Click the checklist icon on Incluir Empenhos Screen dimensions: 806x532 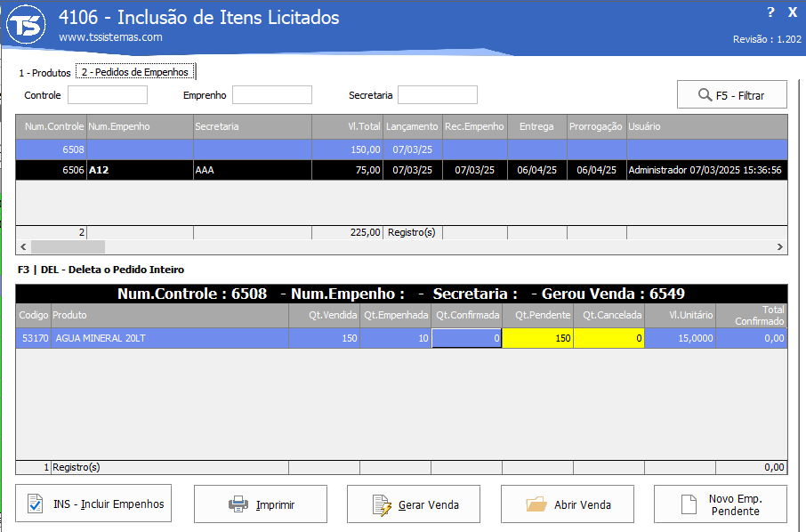36,504
